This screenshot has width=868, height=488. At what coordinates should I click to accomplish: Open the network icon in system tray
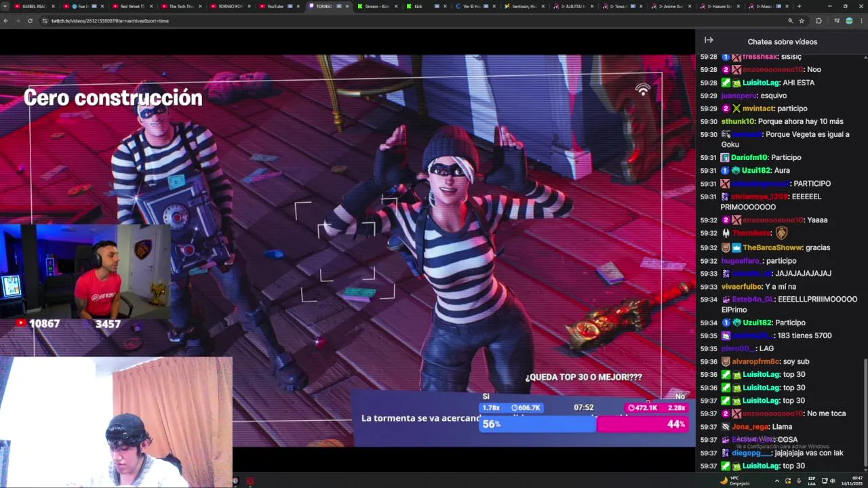tap(825, 481)
